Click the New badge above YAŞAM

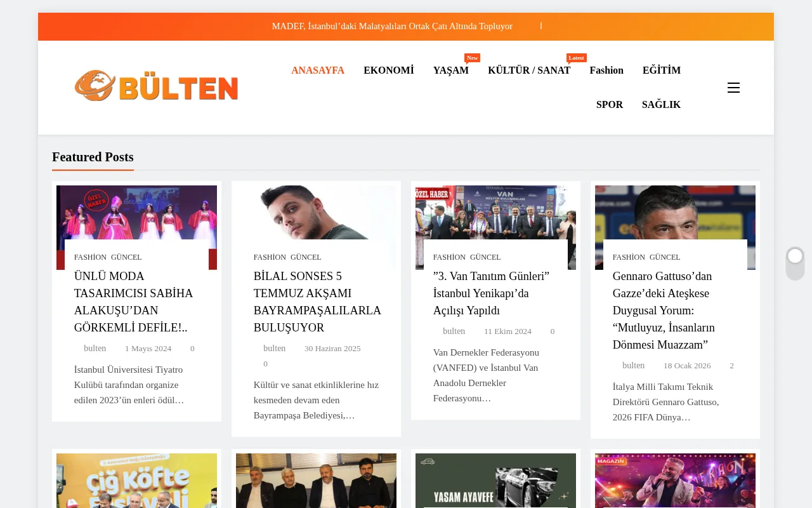[x=471, y=57]
